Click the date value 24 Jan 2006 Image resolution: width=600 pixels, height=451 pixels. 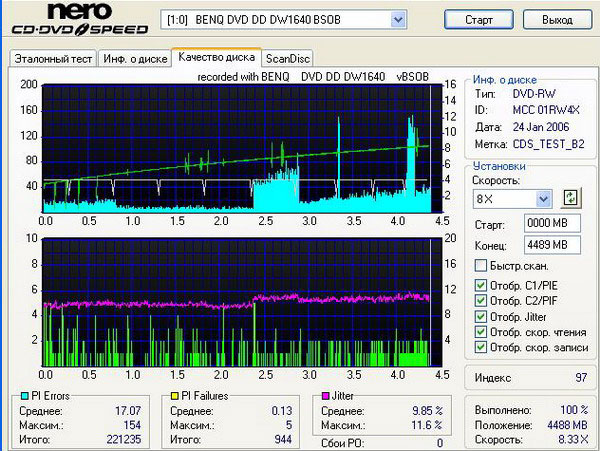click(541, 127)
